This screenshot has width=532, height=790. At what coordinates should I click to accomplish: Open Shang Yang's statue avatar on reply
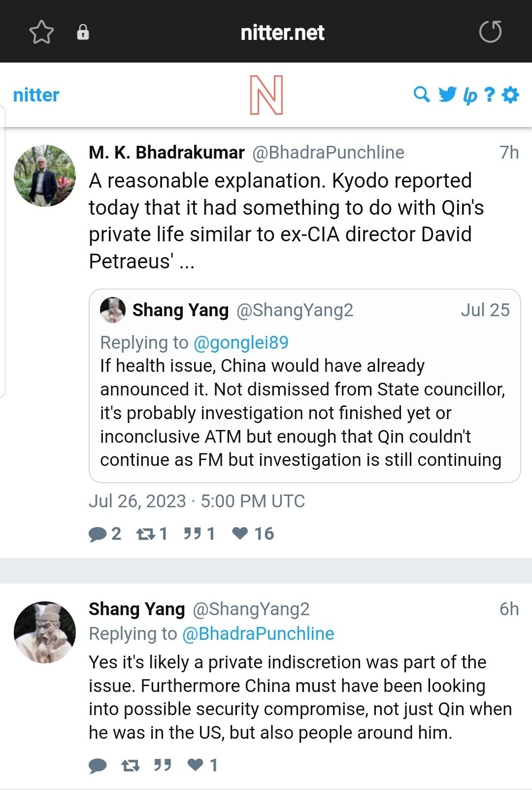click(45, 632)
